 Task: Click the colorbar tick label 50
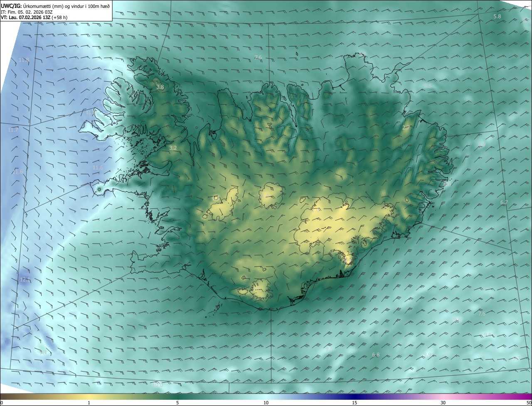point(529,403)
